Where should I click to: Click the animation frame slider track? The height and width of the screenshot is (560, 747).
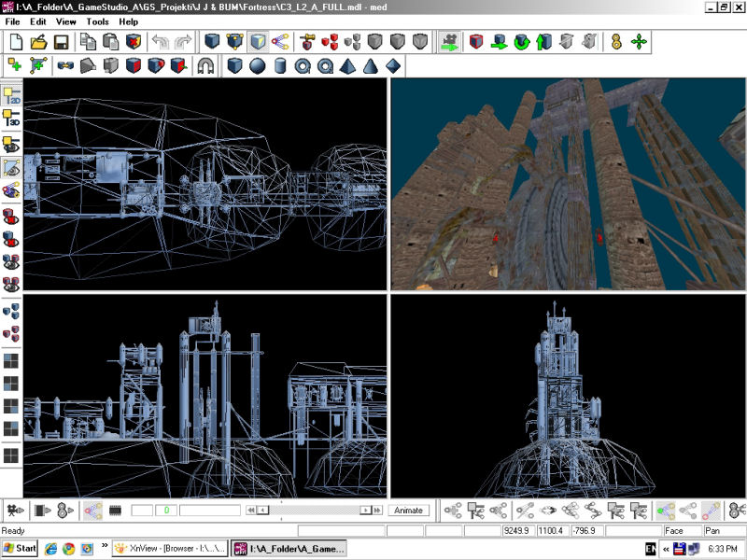[314, 511]
